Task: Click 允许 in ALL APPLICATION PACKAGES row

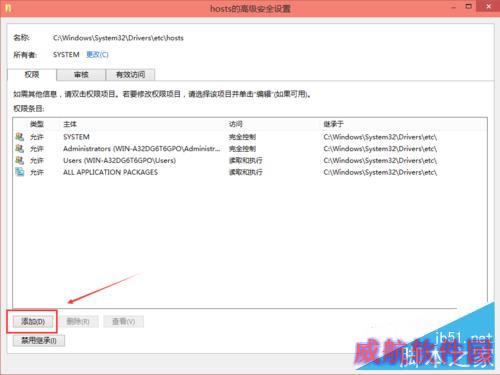Action: tap(37, 172)
